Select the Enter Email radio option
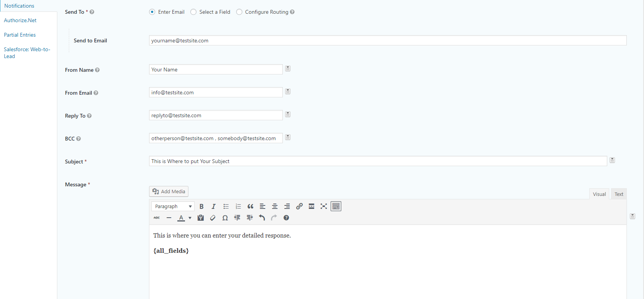Screen dimensions: 644x299 point(152,12)
